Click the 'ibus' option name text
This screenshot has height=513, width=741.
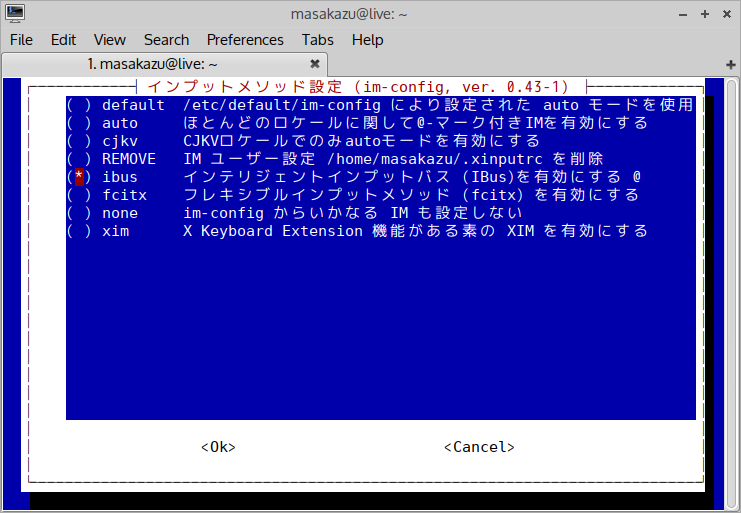(x=120, y=177)
